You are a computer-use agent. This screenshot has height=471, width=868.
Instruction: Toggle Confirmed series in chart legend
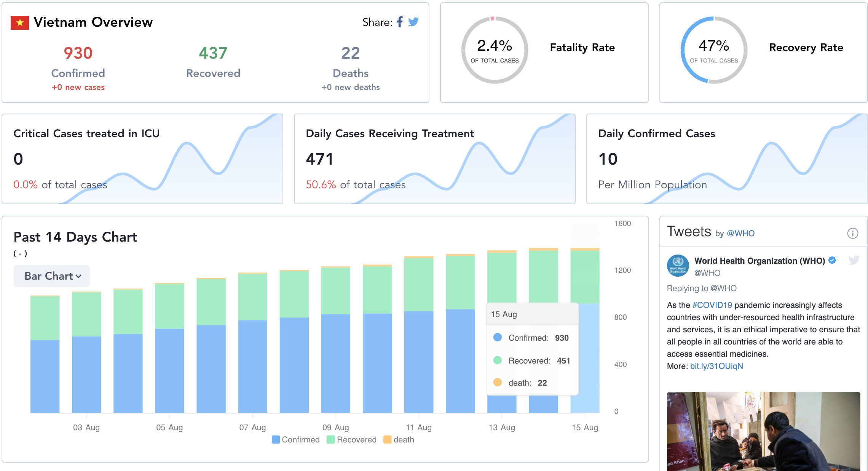coord(296,439)
